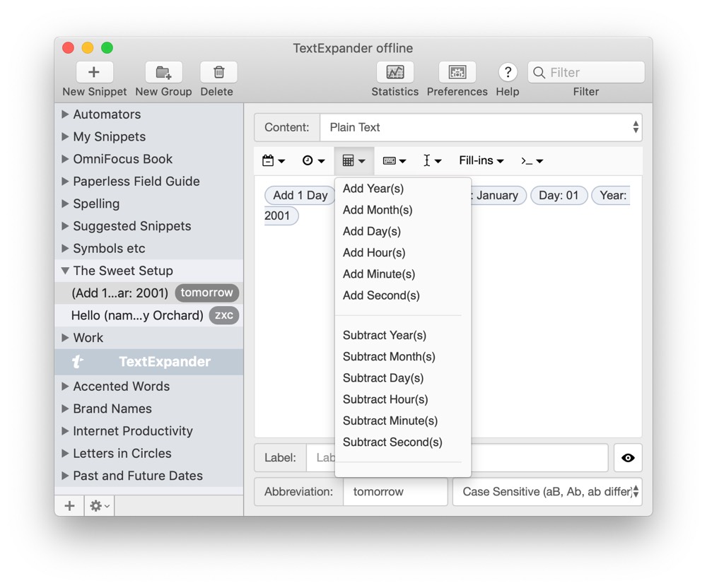707x588 pixels.
Task: Open the script terminal macro menu
Action: pos(532,160)
